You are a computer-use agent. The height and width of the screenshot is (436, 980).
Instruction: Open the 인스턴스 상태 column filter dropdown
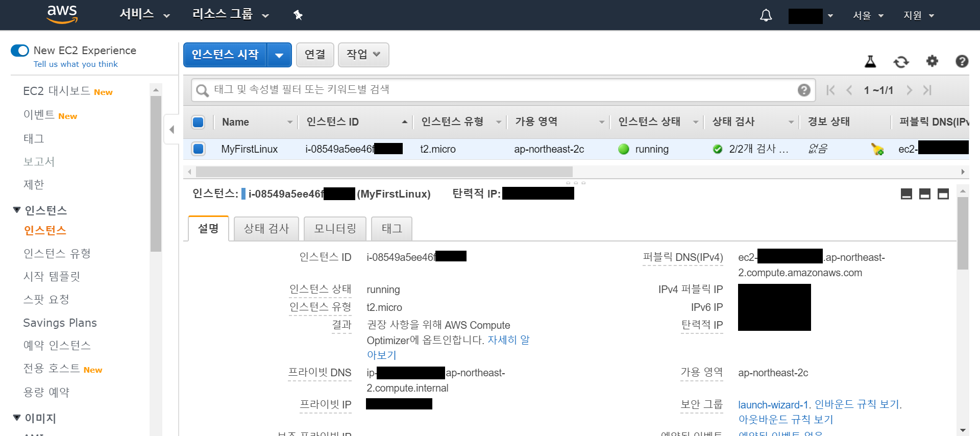[x=696, y=122]
